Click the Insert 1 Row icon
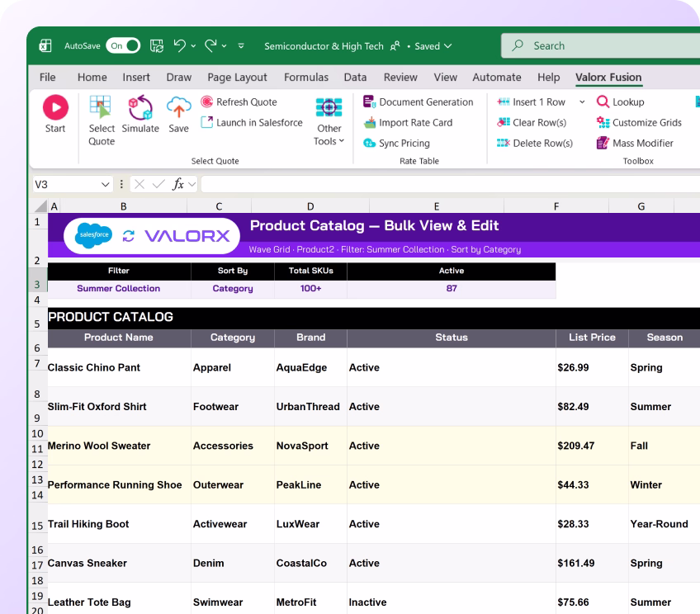The width and height of the screenshot is (700, 614). 504,102
